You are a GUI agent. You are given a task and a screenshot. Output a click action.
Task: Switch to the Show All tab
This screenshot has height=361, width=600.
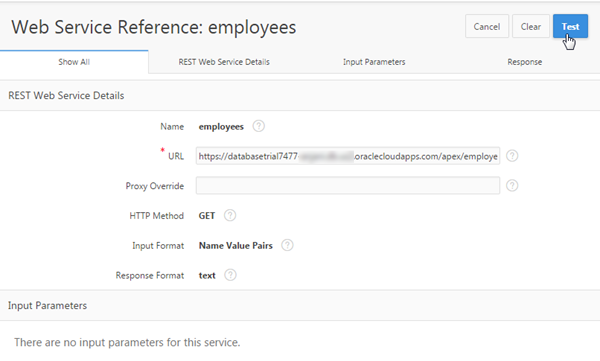coord(74,62)
